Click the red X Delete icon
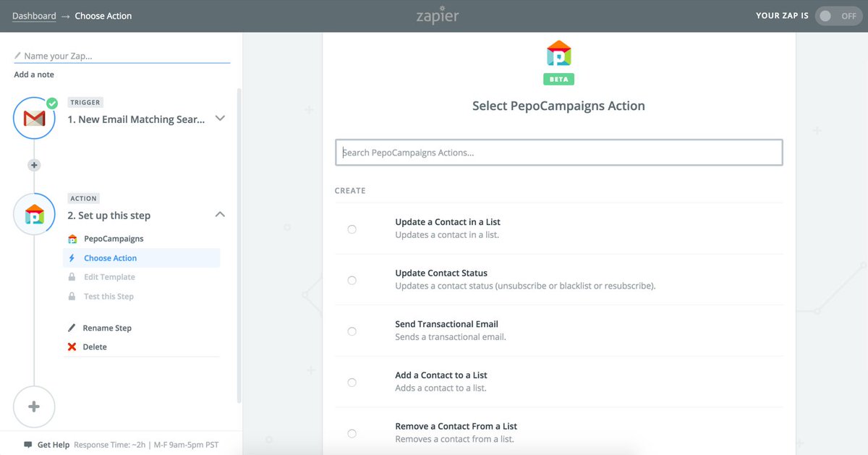 coord(72,347)
